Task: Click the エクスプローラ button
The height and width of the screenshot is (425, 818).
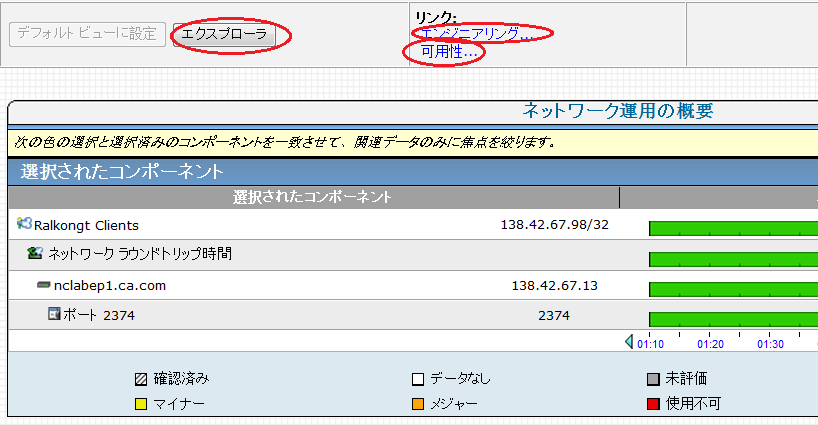Action: point(224,34)
